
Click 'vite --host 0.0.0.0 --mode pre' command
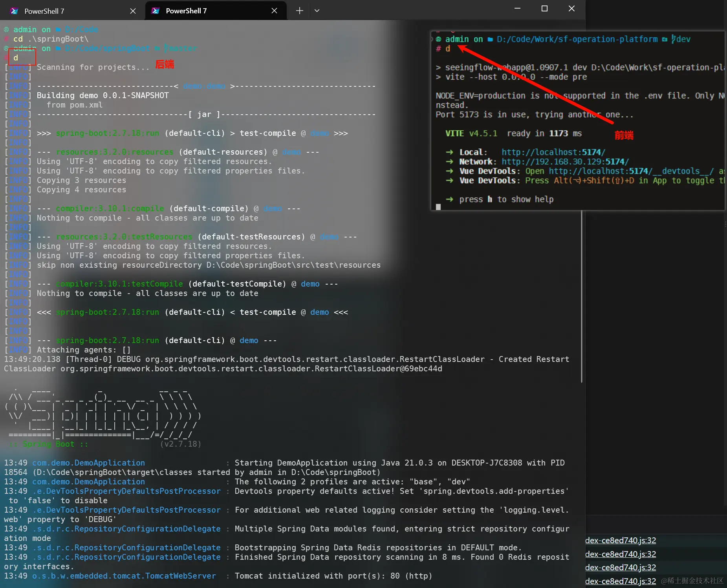(x=516, y=77)
